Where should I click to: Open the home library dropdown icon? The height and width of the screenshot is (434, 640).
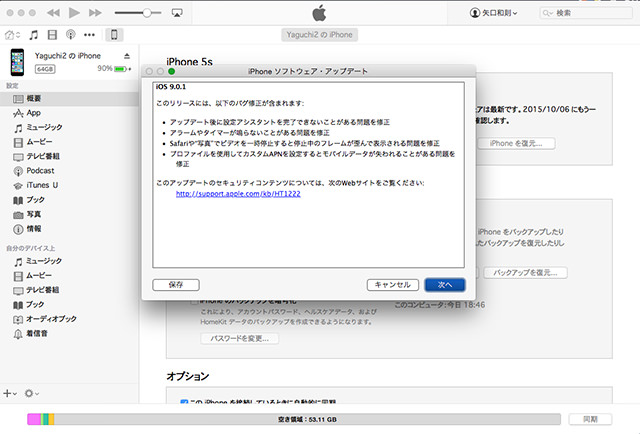click(12, 35)
